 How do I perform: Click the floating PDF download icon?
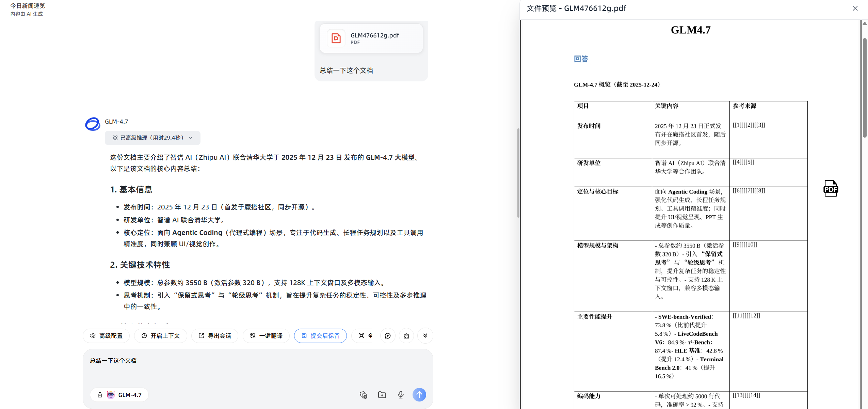830,188
